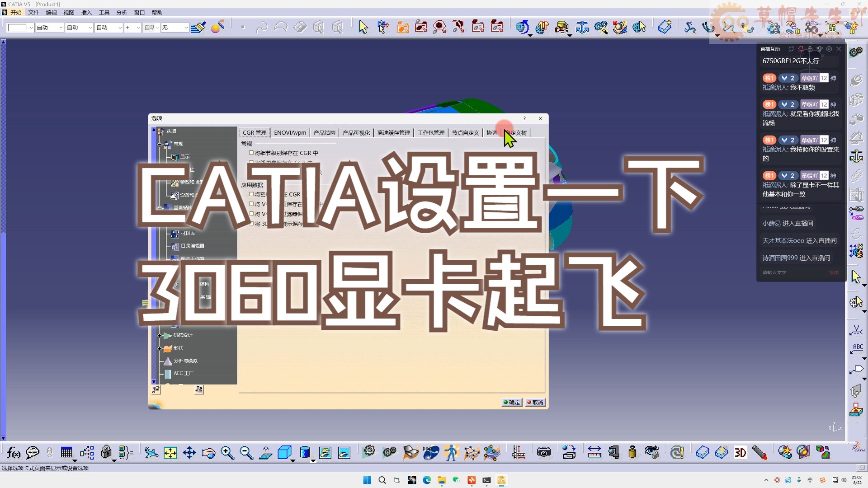Toggle the checkbox starting with 将 V ending in 过滤器保
This screenshot has width=868, height=488.
[251, 214]
